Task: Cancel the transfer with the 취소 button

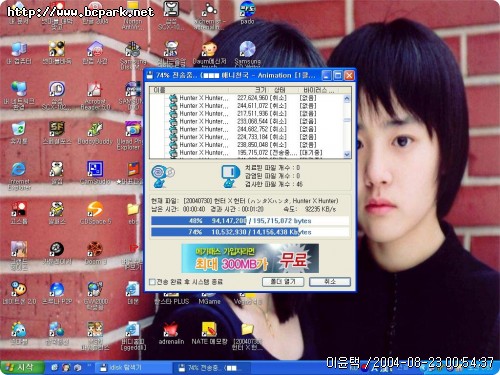Action: click(330, 282)
